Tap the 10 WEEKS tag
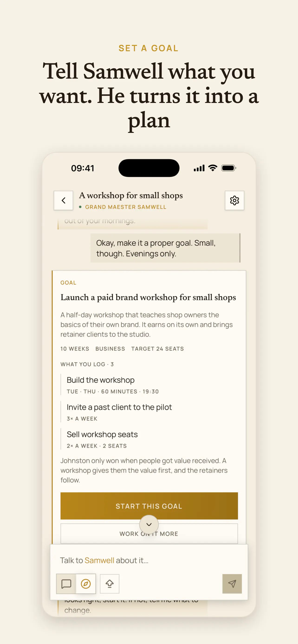Screen dimensions: 298x644 point(75,349)
